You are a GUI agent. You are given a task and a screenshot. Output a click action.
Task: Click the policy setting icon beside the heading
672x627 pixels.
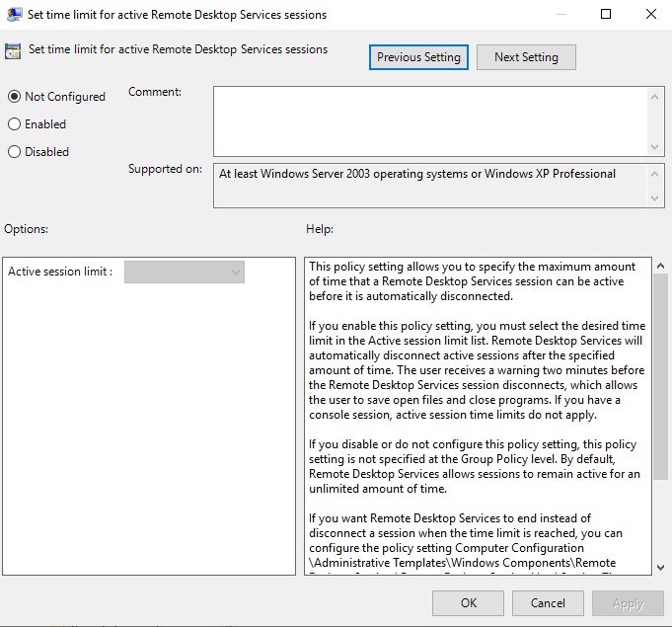click(x=14, y=51)
